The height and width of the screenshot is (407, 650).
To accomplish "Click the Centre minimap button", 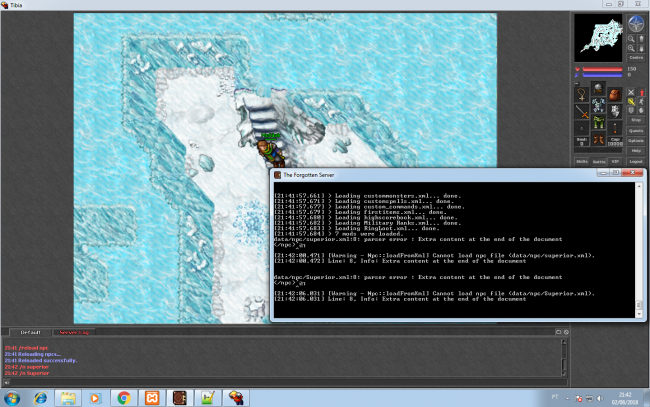I will (x=636, y=58).
